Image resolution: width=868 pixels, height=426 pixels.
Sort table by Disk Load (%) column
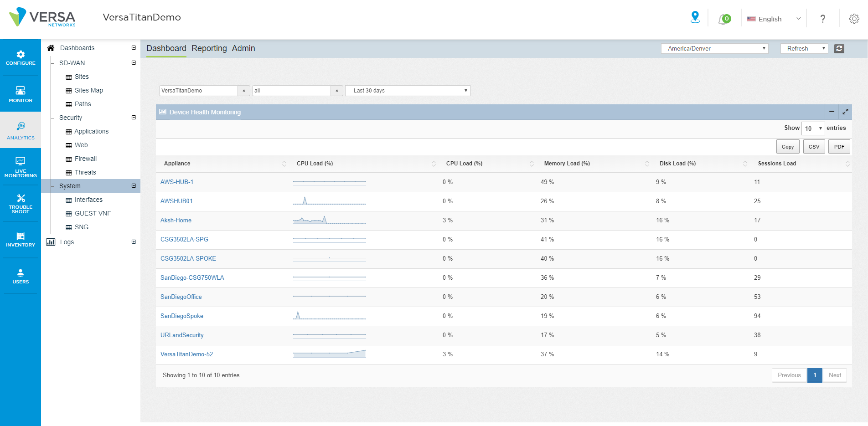click(701, 164)
